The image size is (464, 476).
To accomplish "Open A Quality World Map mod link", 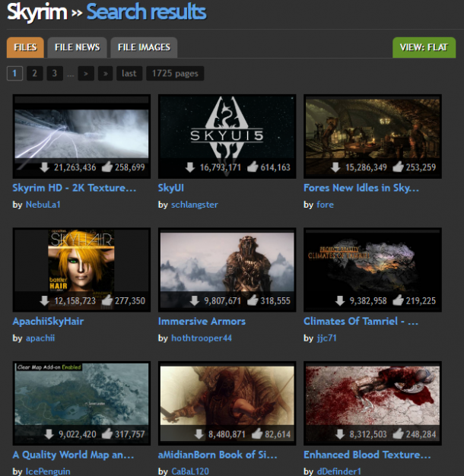I will click(x=73, y=455).
